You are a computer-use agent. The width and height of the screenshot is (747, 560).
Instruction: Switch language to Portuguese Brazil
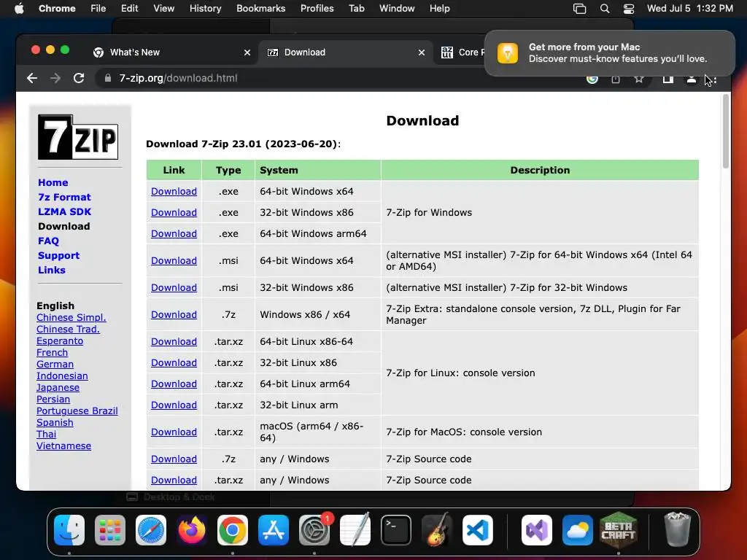[x=77, y=411]
